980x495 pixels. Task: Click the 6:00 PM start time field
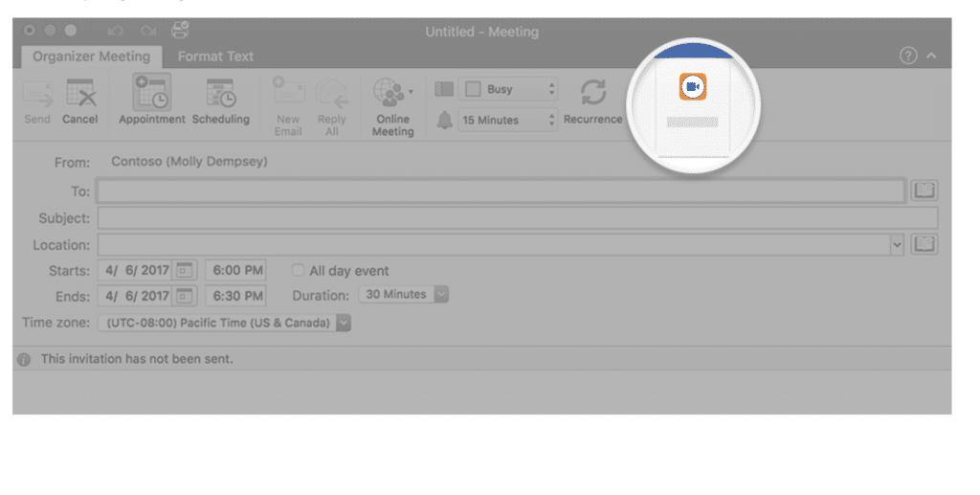pyautogui.click(x=235, y=270)
